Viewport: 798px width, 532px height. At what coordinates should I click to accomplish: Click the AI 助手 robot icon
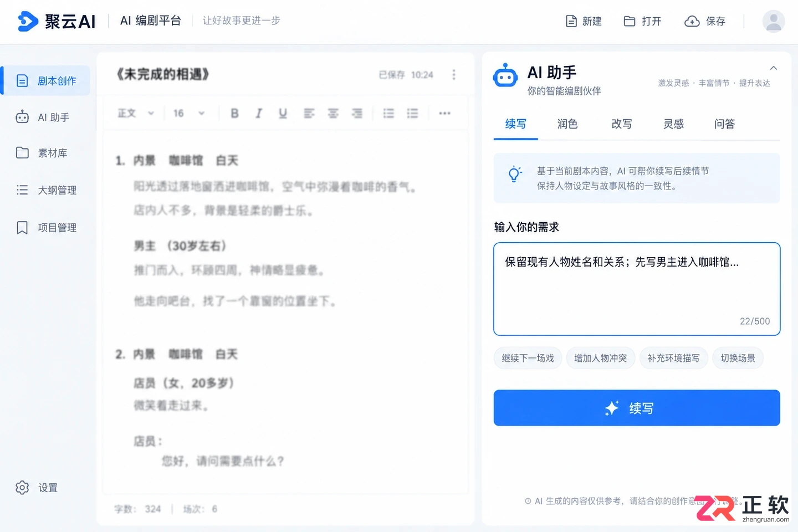point(505,75)
